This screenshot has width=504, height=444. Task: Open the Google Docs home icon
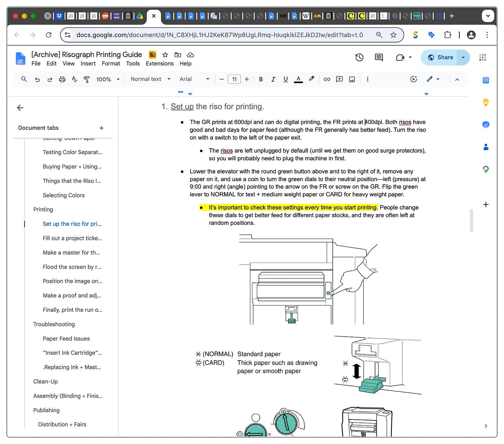click(x=20, y=59)
